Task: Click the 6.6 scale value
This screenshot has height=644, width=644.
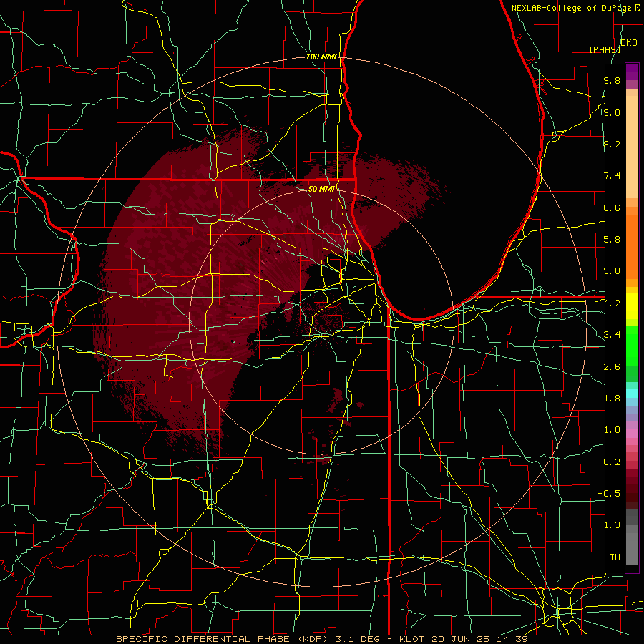Action: pos(612,208)
